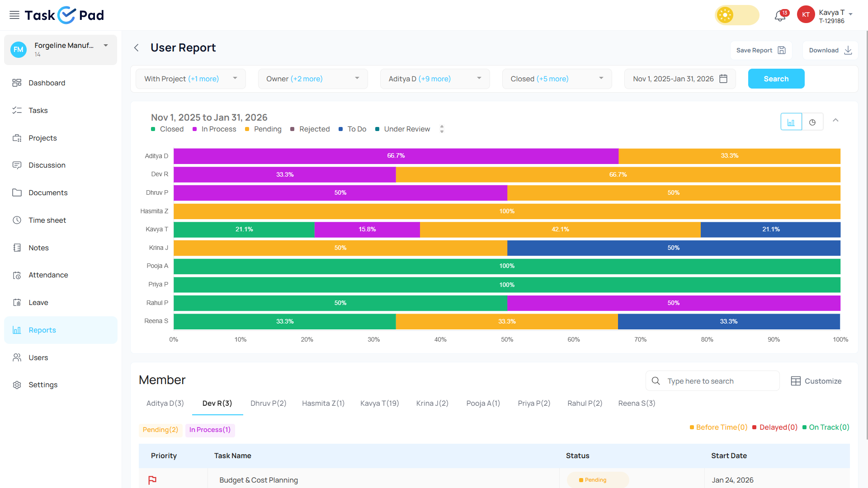Viewport: 868px width, 488px height.
Task: Click the back arrow beside User Report
Action: click(x=136, y=48)
